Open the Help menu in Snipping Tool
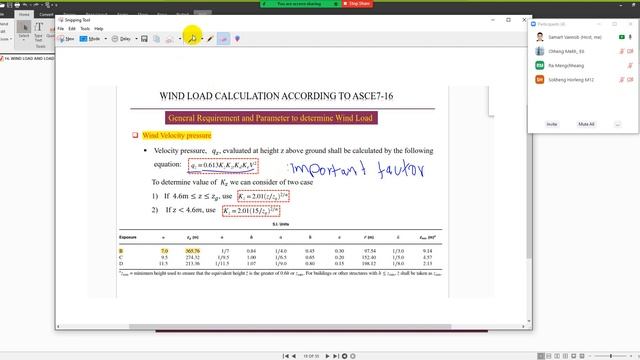This screenshot has height=360, width=640. 99,29
